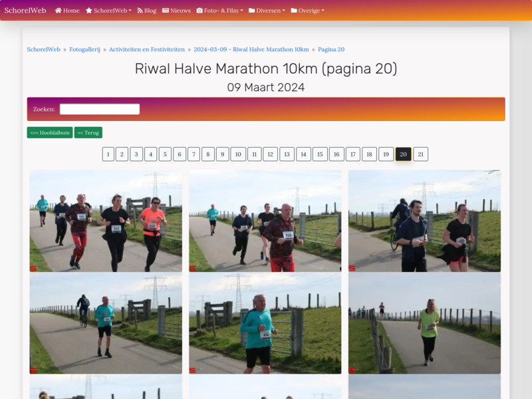Click the << Terug button
Screen dimensions: 532x399
coord(88,132)
